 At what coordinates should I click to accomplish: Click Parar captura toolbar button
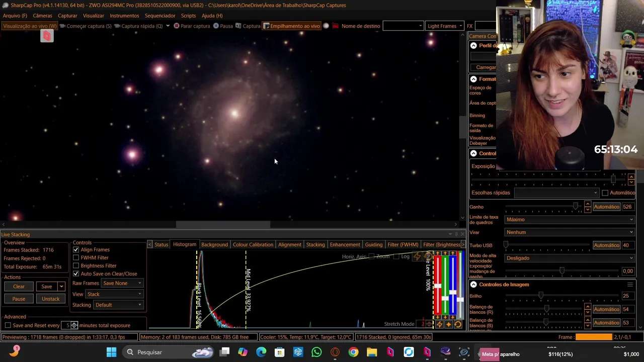pyautogui.click(x=192, y=26)
